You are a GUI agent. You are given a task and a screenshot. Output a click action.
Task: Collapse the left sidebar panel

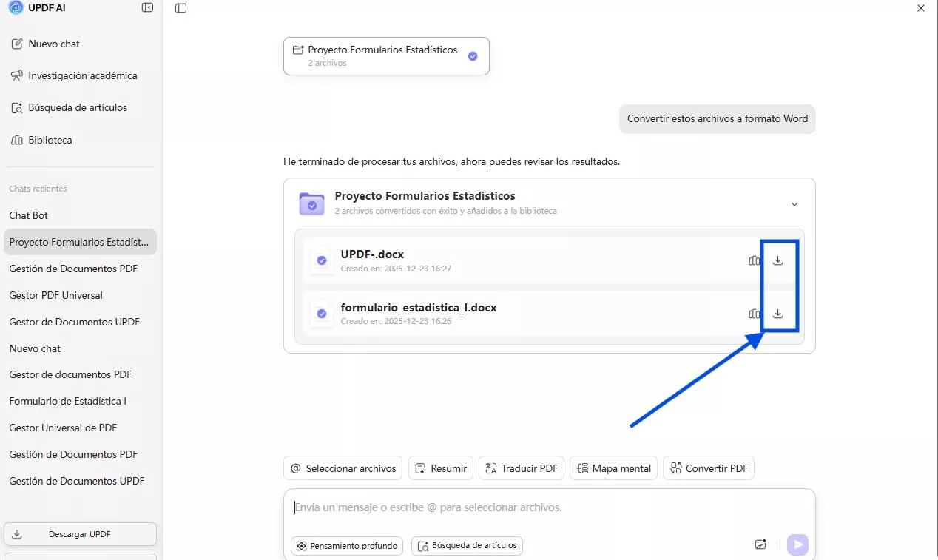(147, 7)
